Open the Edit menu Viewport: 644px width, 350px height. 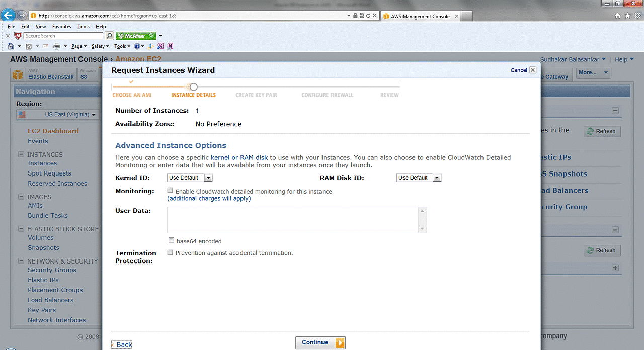coord(25,27)
